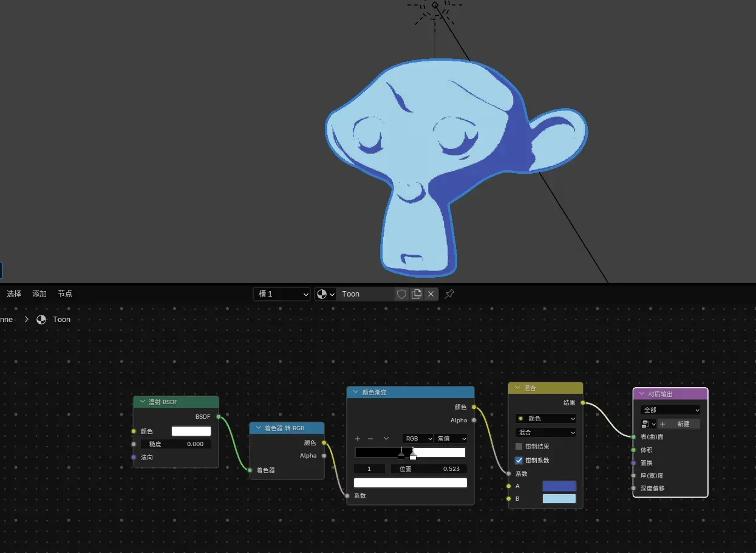The width and height of the screenshot is (756, 553).
Task: Collapse the 颜色渐变 node
Action: (x=356, y=393)
